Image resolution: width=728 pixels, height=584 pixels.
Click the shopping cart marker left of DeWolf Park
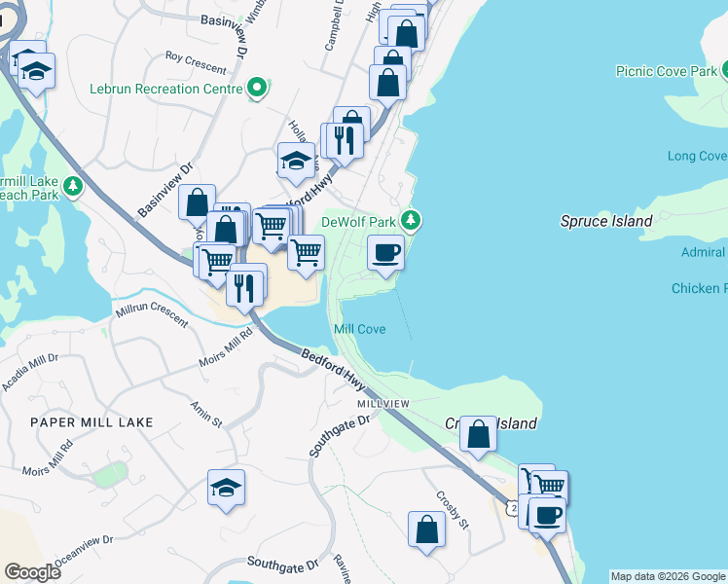(x=306, y=252)
